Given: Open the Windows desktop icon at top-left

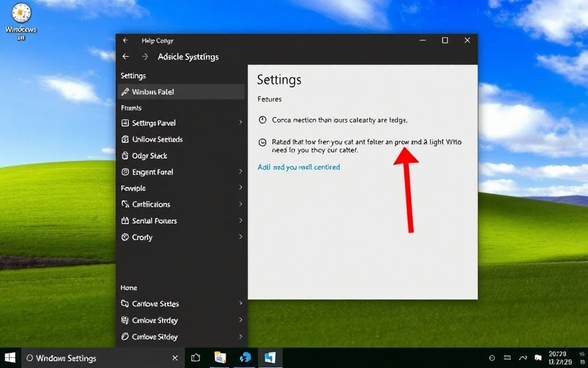Looking at the screenshot, I should pos(21,22).
